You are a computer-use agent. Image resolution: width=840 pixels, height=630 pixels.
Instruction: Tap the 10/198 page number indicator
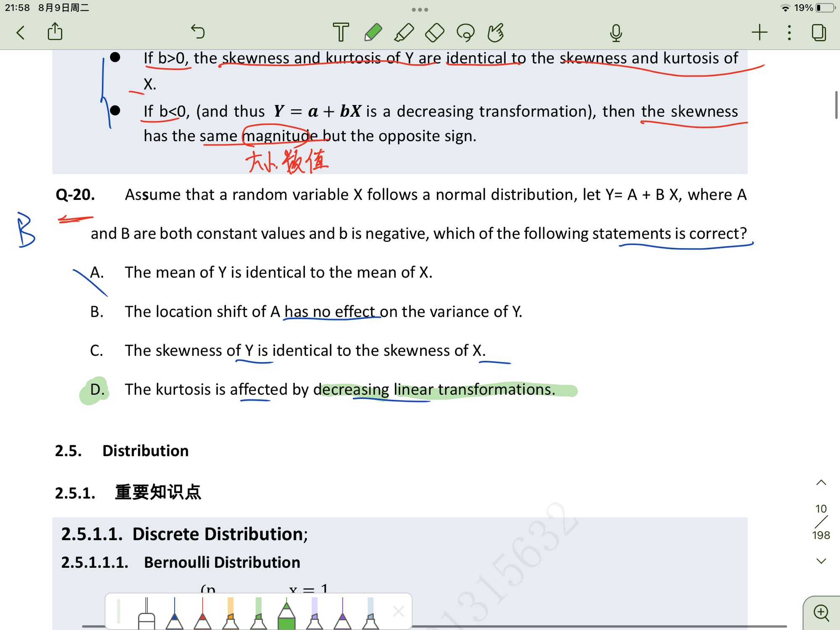[821, 522]
